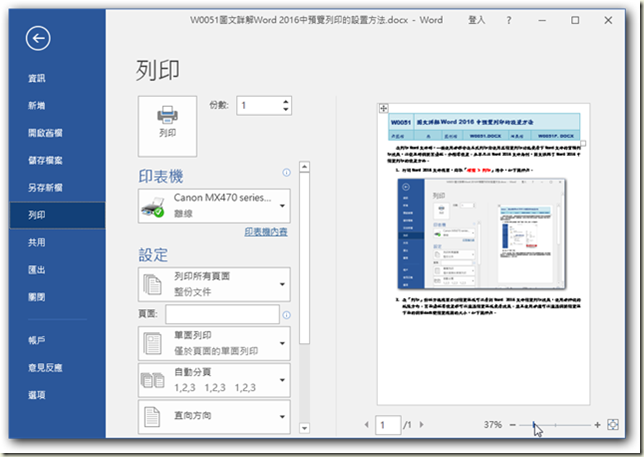This screenshot has height=457, width=644.
Task: Open the help question mark
Action: click(x=509, y=20)
